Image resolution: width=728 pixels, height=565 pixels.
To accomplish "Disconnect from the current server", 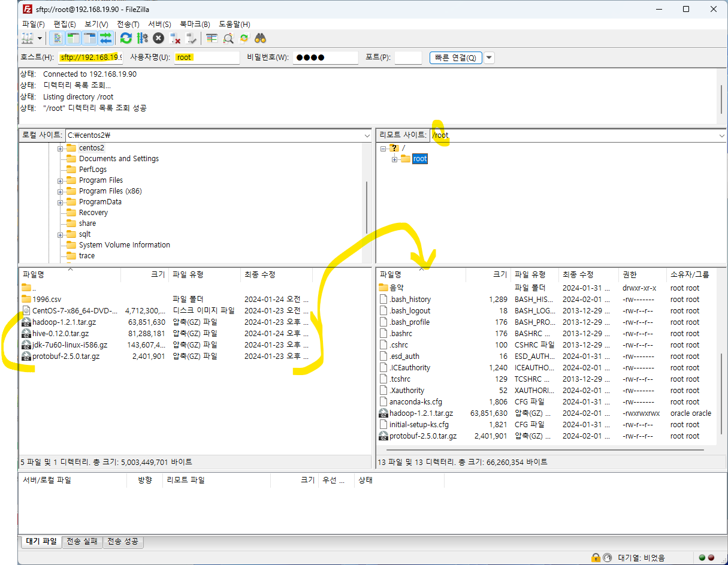I will click(175, 38).
